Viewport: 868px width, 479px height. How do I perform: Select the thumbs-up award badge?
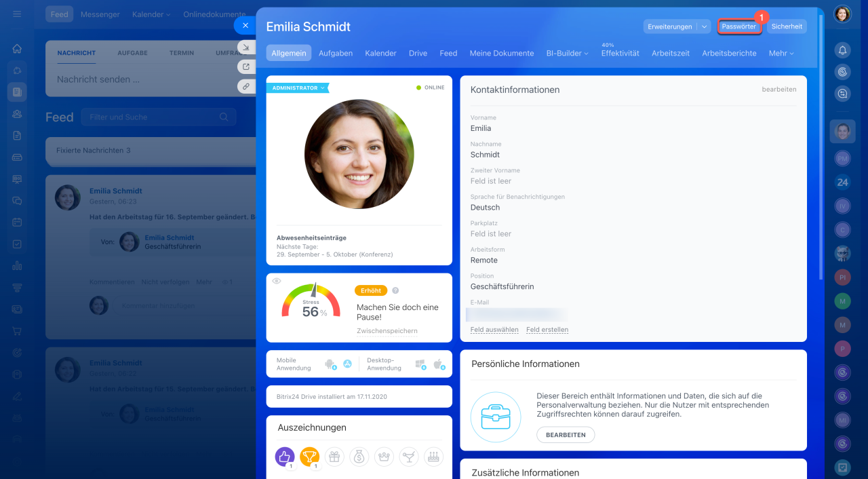pyautogui.click(x=285, y=457)
